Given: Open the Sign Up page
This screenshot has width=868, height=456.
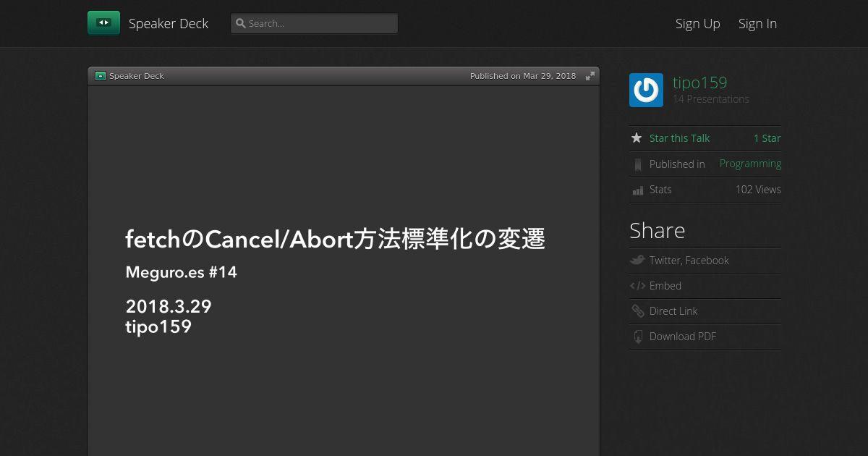Looking at the screenshot, I should coord(698,24).
